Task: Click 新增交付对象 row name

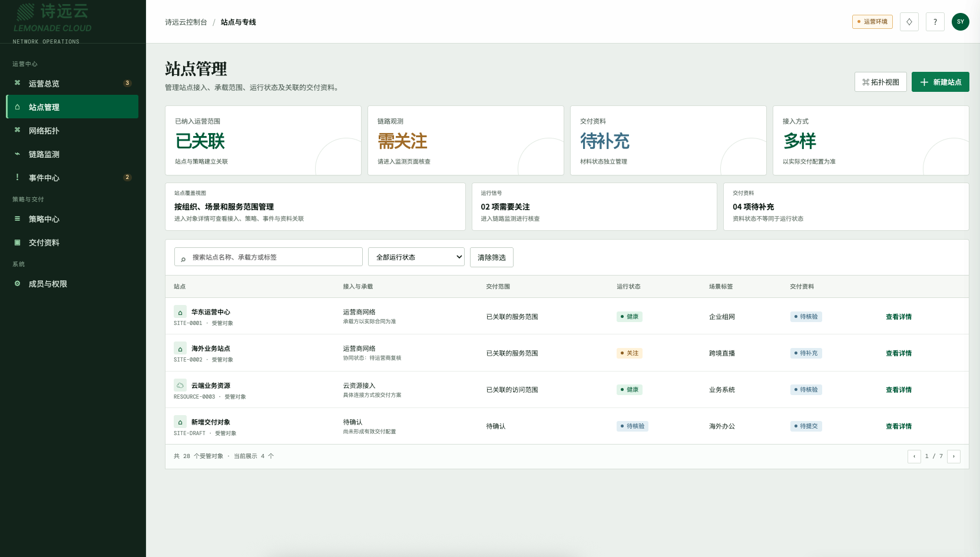Action: tap(211, 422)
